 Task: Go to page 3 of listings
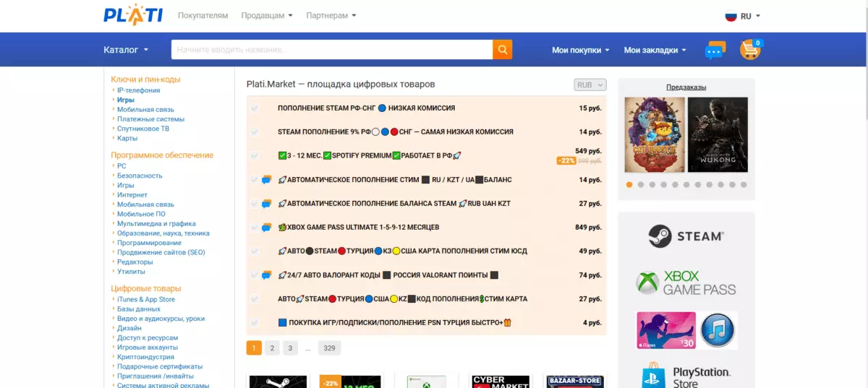tap(290, 348)
